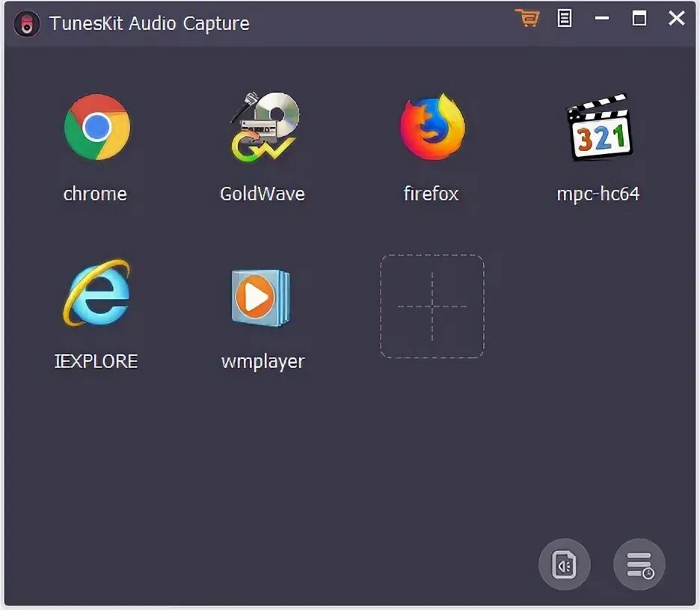Viewport: 700px width, 610px height.
Task: Click the "chrome" label text
Action: point(95,194)
